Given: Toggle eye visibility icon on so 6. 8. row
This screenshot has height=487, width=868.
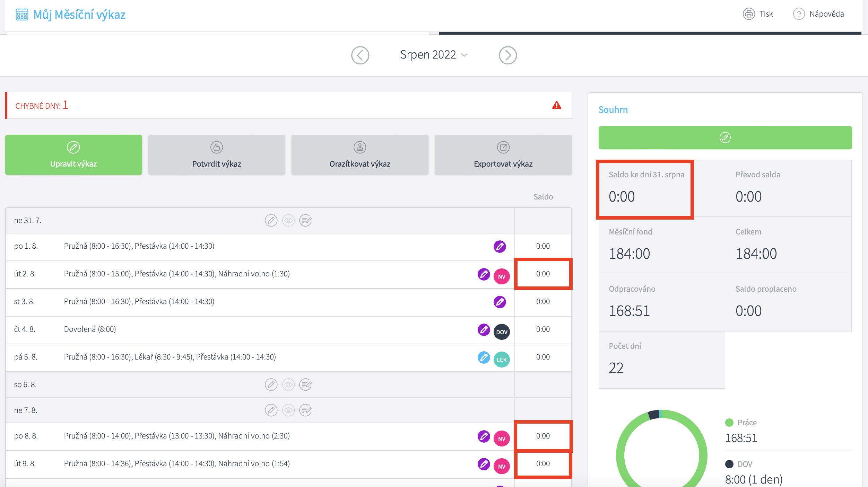Looking at the screenshot, I should (x=288, y=384).
